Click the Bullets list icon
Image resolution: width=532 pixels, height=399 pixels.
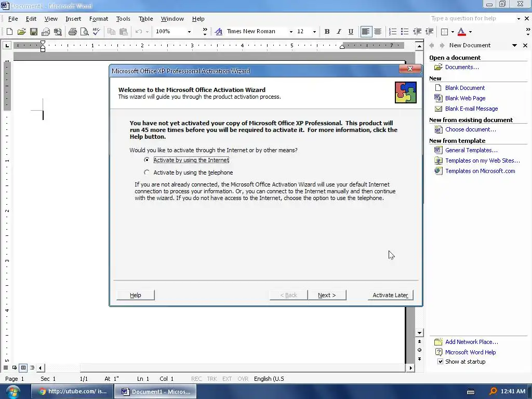(404, 32)
